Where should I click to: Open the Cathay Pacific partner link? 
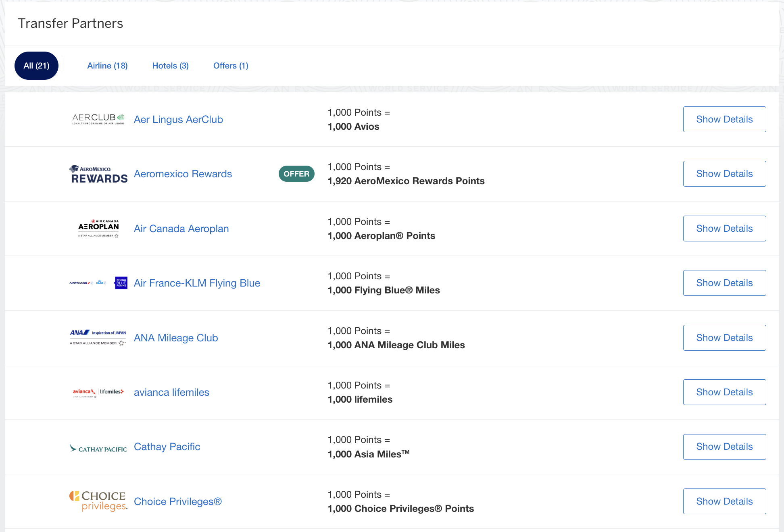click(x=167, y=447)
